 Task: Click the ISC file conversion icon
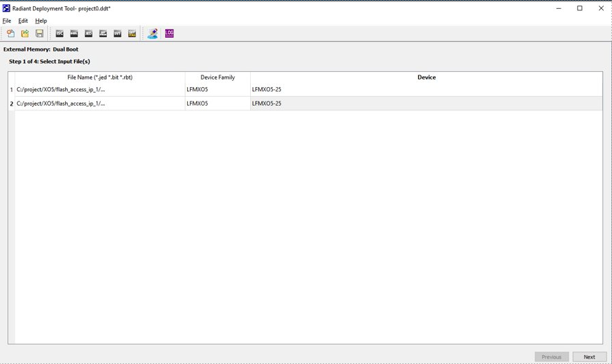60,34
